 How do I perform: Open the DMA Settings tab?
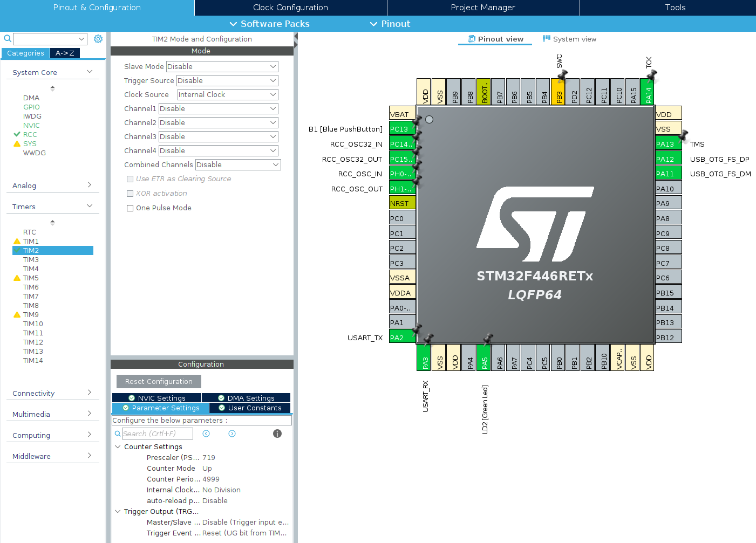click(x=246, y=398)
